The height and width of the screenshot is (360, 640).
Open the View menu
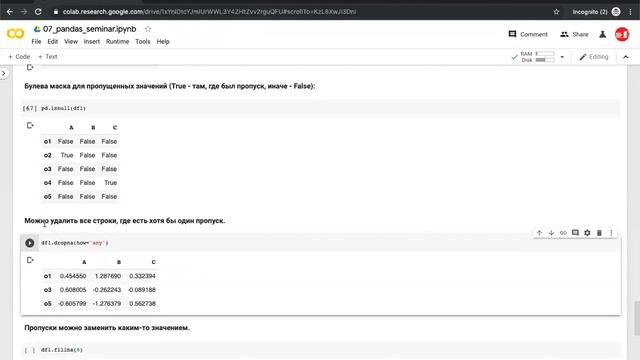(71, 42)
